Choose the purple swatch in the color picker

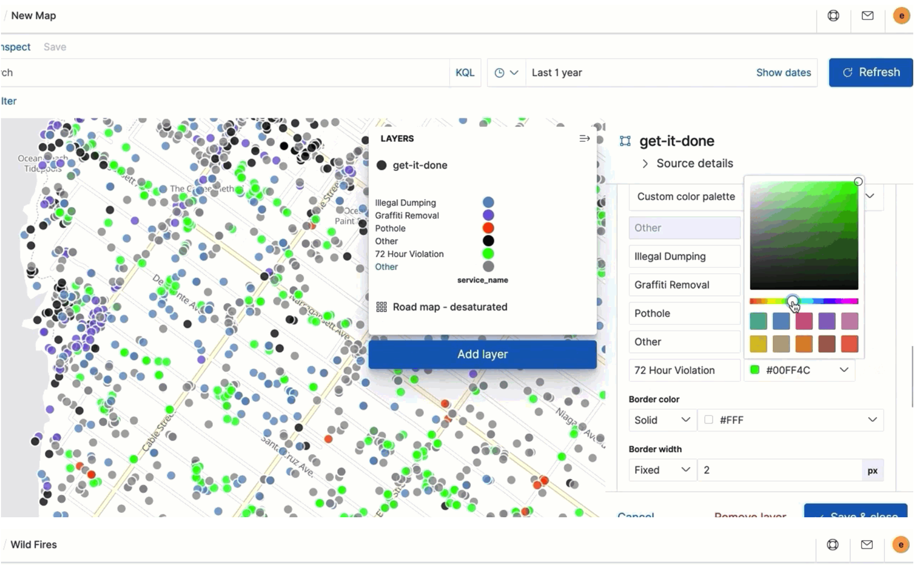point(827,321)
